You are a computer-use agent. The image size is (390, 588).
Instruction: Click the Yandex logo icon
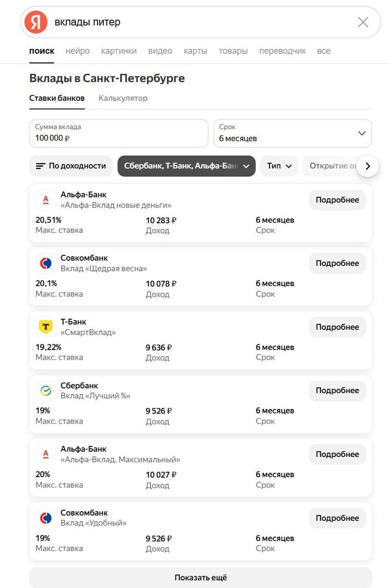[x=36, y=22]
